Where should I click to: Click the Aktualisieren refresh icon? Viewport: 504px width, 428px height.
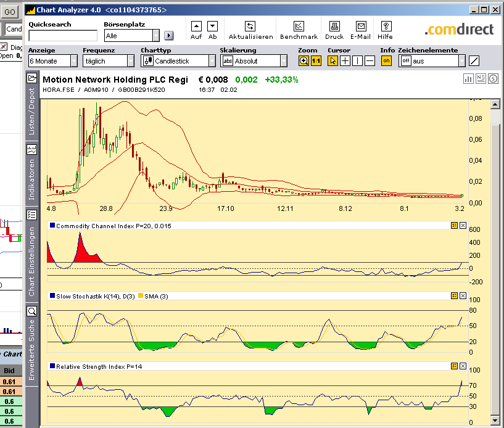250,27
